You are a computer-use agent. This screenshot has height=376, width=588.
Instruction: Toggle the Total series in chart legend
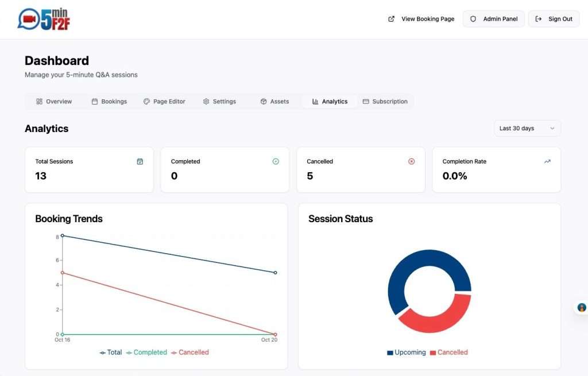pos(111,352)
